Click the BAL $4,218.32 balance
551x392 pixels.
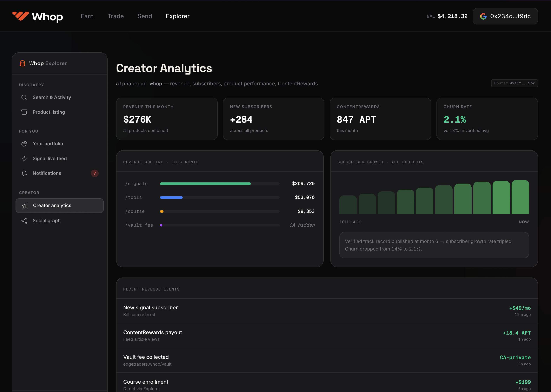coord(447,16)
